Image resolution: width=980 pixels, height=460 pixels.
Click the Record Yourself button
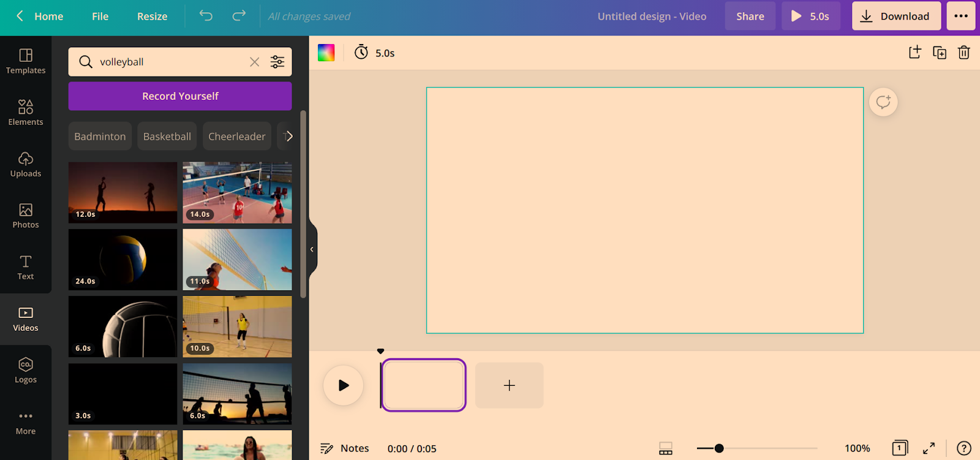tap(180, 96)
